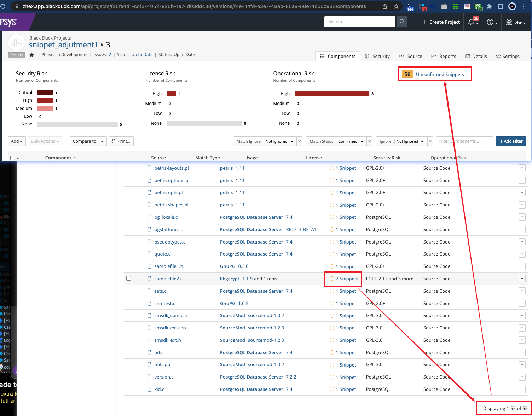Click the favorite star next to Project

[32, 55]
